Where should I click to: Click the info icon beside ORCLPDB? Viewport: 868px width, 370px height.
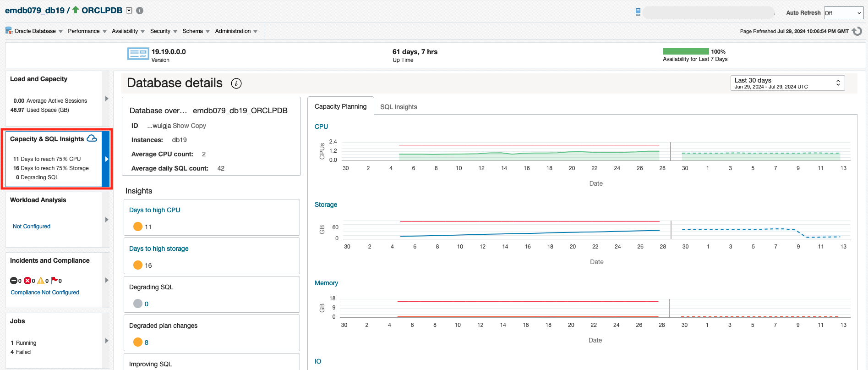(140, 11)
